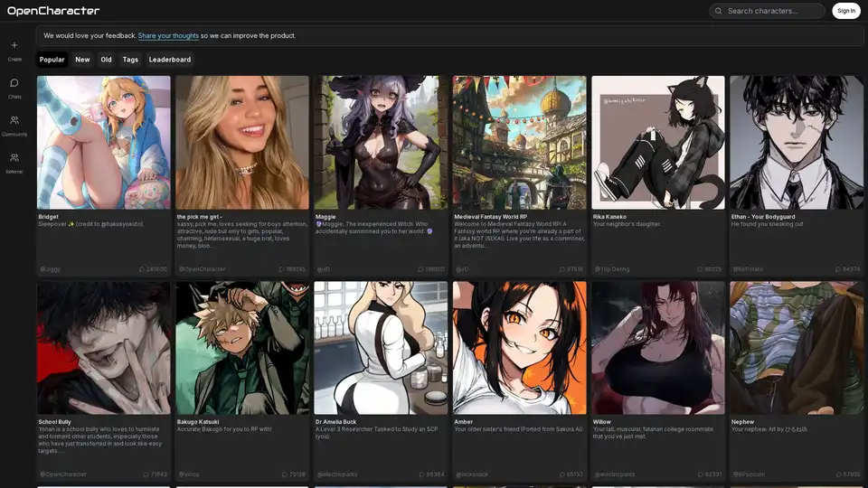
Task: Open the Chats sidebar icon
Action: (x=14, y=83)
